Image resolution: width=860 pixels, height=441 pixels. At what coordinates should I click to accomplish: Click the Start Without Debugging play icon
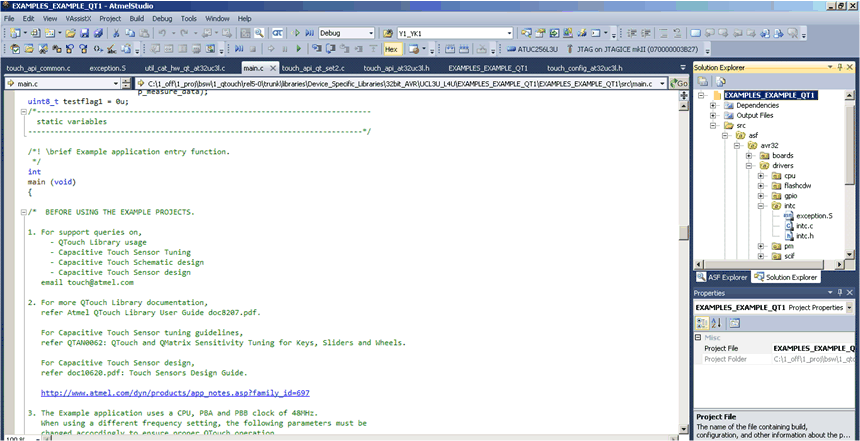[x=296, y=33]
